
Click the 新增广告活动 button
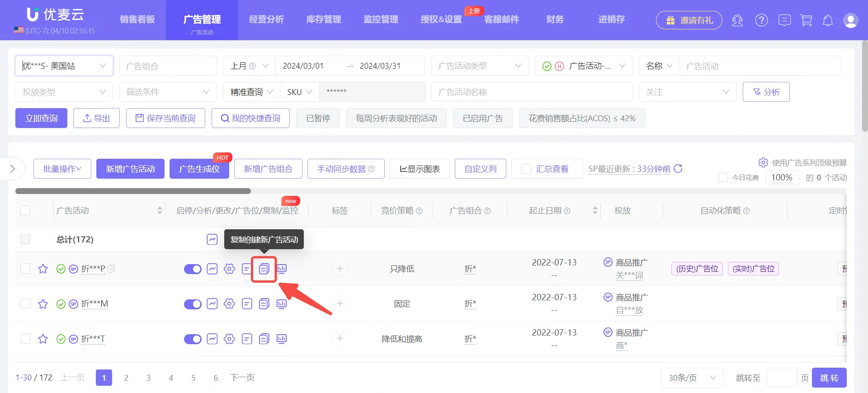point(130,169)
